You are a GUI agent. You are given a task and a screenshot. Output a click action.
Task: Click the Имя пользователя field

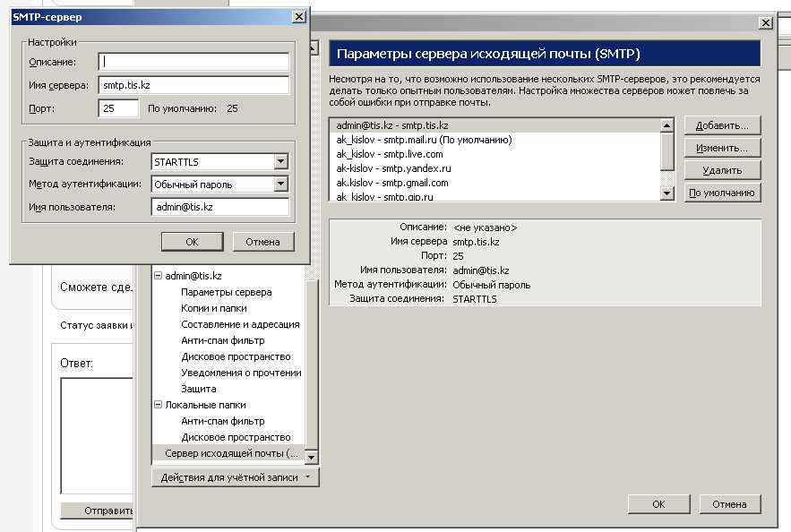(219, 208)
